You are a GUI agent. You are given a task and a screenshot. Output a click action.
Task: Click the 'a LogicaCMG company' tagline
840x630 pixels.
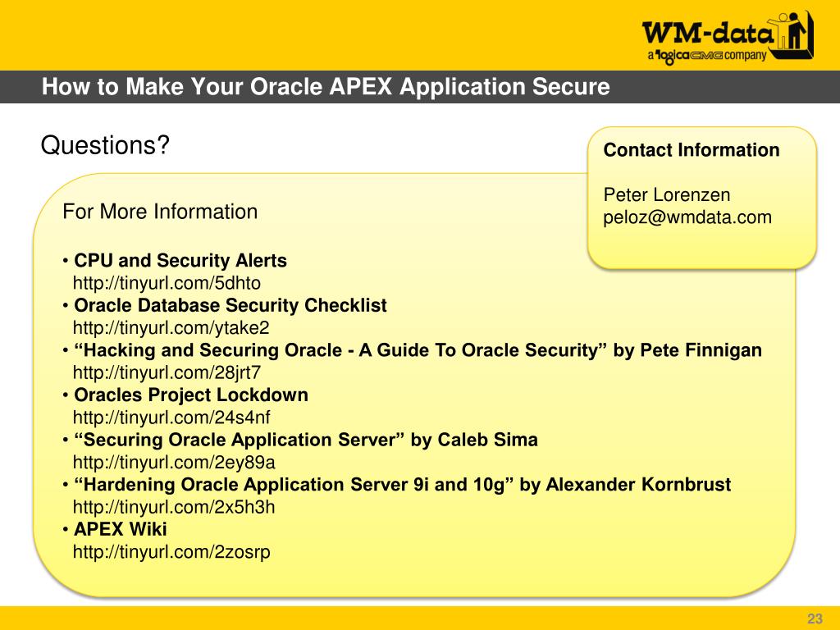(x=707, y=55)
